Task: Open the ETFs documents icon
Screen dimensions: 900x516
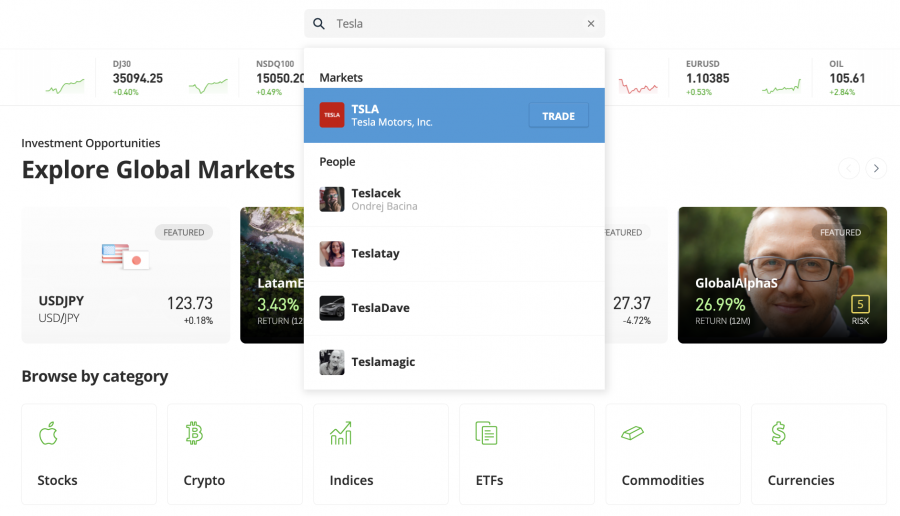Action: tap(487, 433)
